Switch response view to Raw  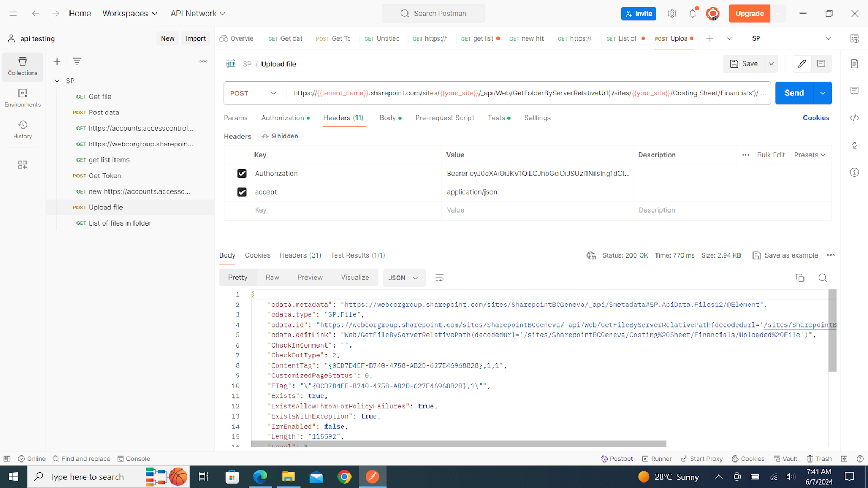click(x=272, y=278)
